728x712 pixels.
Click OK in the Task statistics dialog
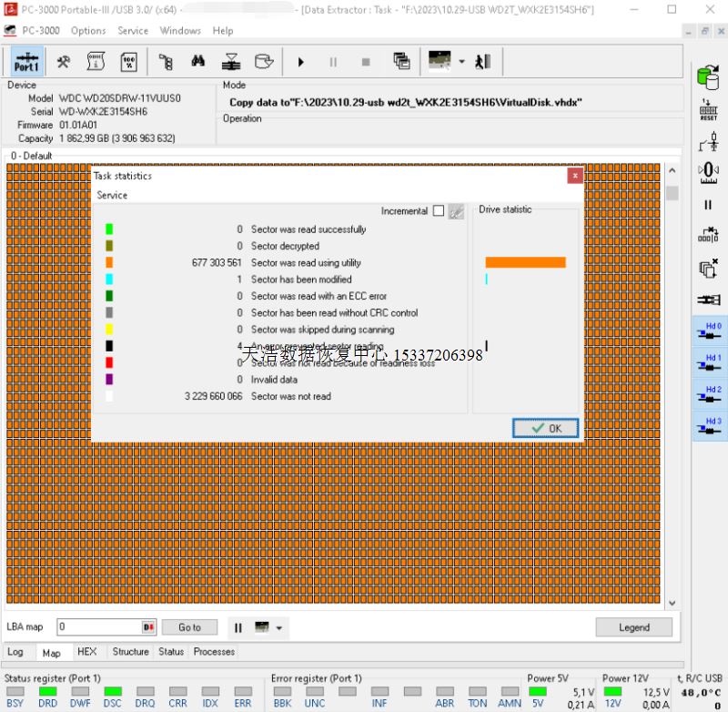click(545, 428)
